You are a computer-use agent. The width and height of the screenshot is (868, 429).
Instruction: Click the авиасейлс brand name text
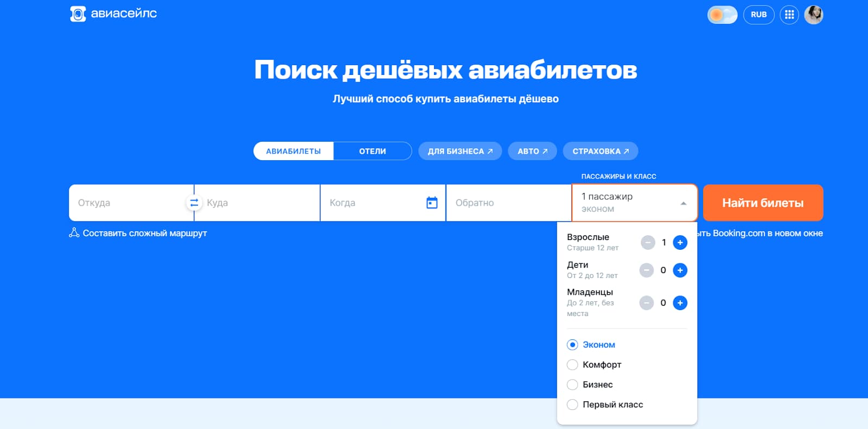pos(124,14)
